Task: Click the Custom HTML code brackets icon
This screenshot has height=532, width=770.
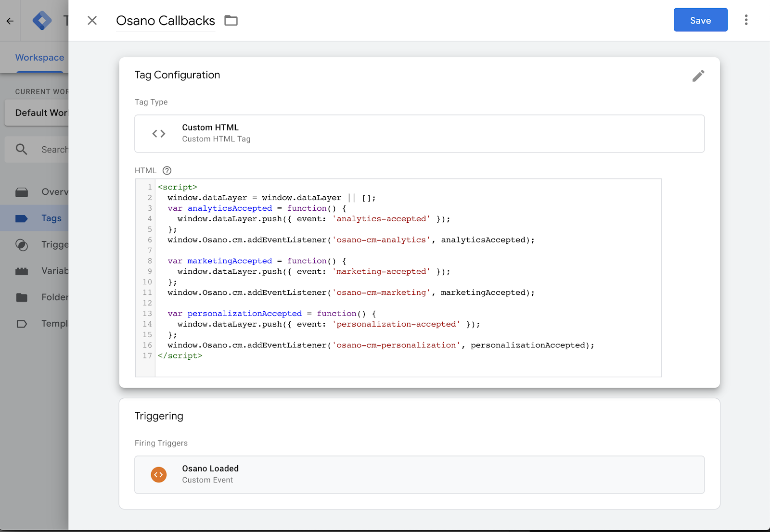Action: point(159,133)
